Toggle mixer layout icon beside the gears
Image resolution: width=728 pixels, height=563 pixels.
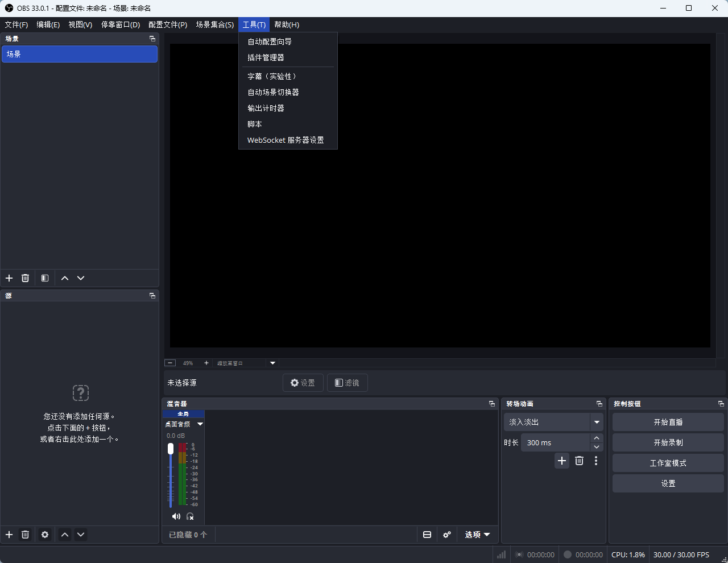pyautogui.click(x=427, y=535)
